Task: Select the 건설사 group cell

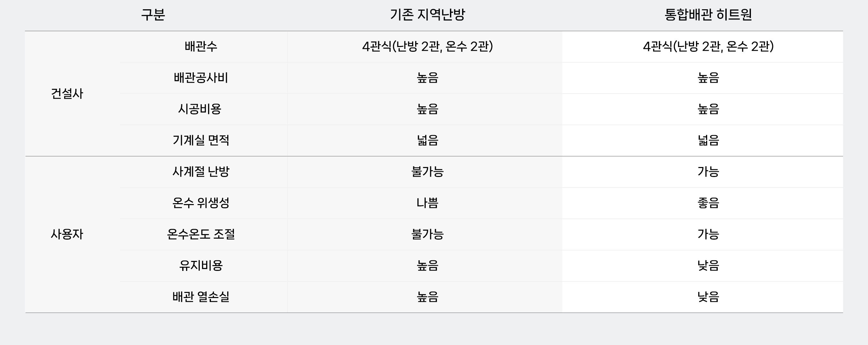Action: 67,94
